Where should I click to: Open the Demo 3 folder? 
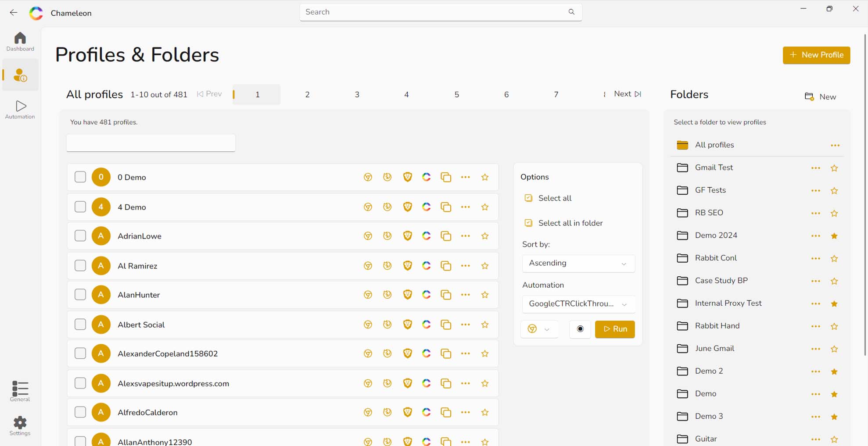(x=709, y=417)
